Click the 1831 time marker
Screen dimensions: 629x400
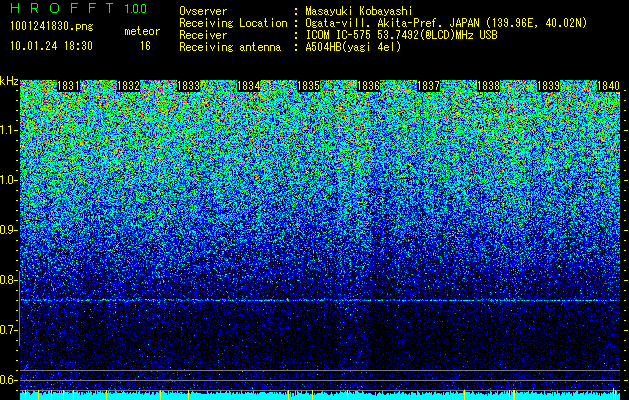coord(68,86)
